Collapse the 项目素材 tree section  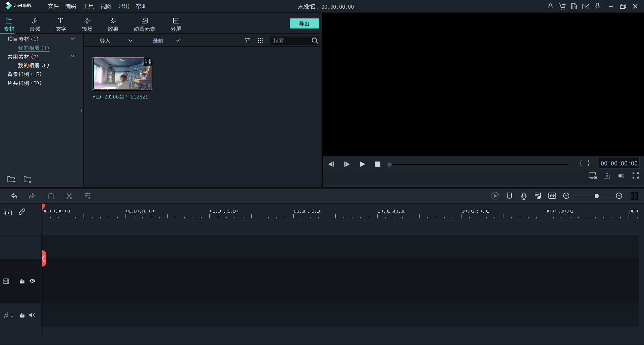point(72,39)
